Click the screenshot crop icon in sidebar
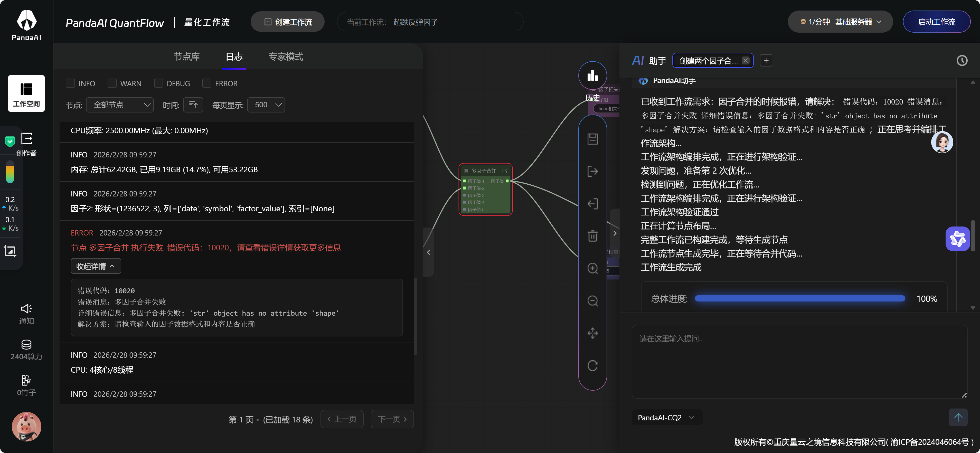This screenshot has width=980, height=453. coord(10,251)
